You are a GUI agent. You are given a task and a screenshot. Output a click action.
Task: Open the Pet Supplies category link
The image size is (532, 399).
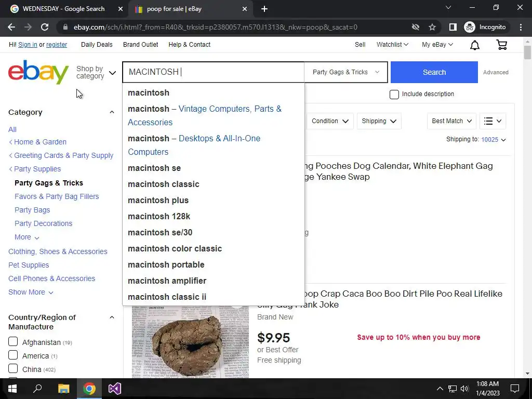29,265
